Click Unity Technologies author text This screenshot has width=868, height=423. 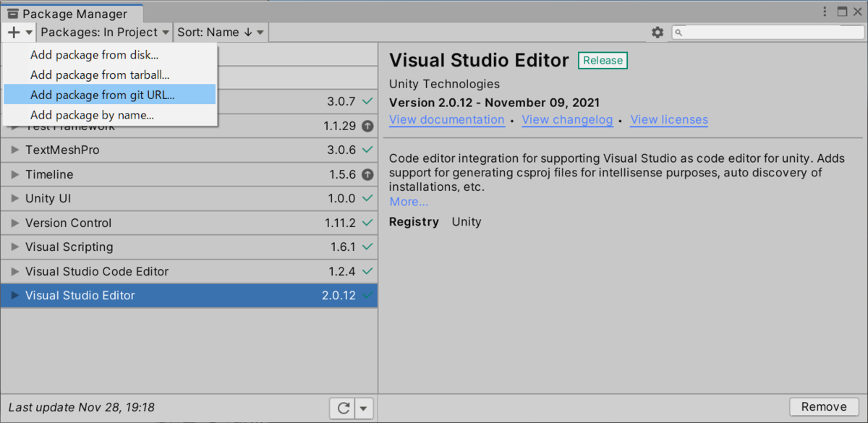tap(444, 84)
